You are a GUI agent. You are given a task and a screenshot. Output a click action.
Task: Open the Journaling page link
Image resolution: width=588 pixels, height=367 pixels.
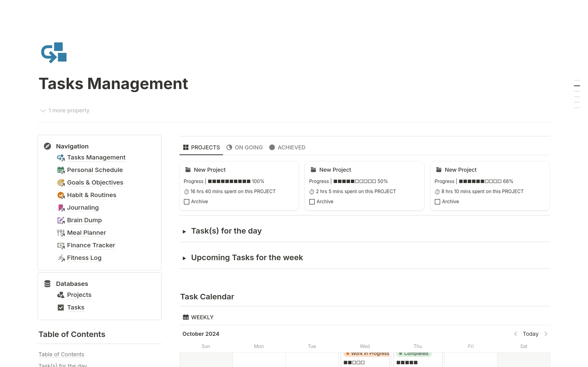pyautogui.click(x=83, y=208)
